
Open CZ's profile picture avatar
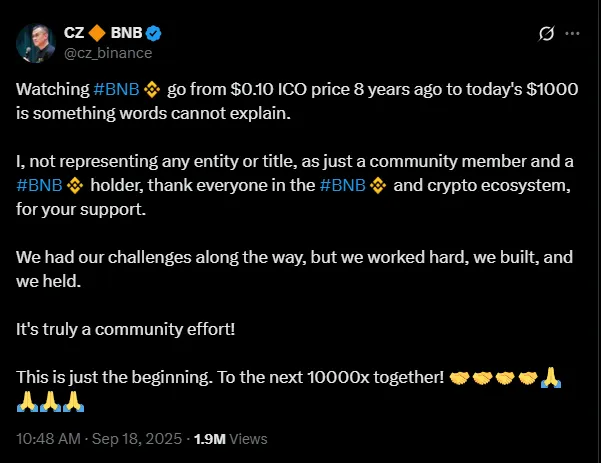pyautogui.click(x=35, y=42)
